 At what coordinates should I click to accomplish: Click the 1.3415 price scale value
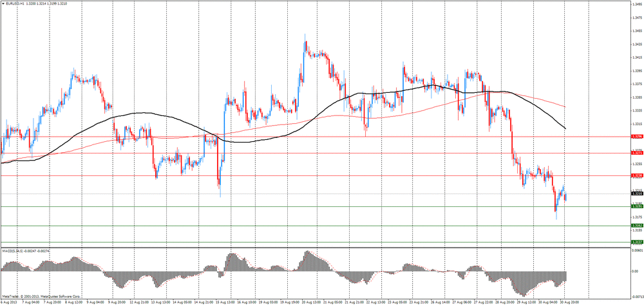(638, 57)
